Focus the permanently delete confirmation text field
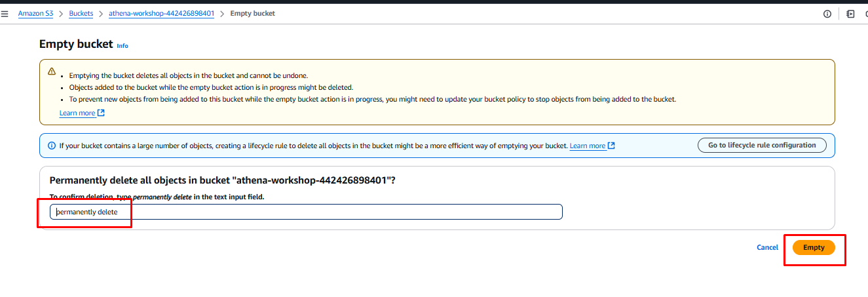868x297 pixels. pyautogui.click(x=306, y=212)
